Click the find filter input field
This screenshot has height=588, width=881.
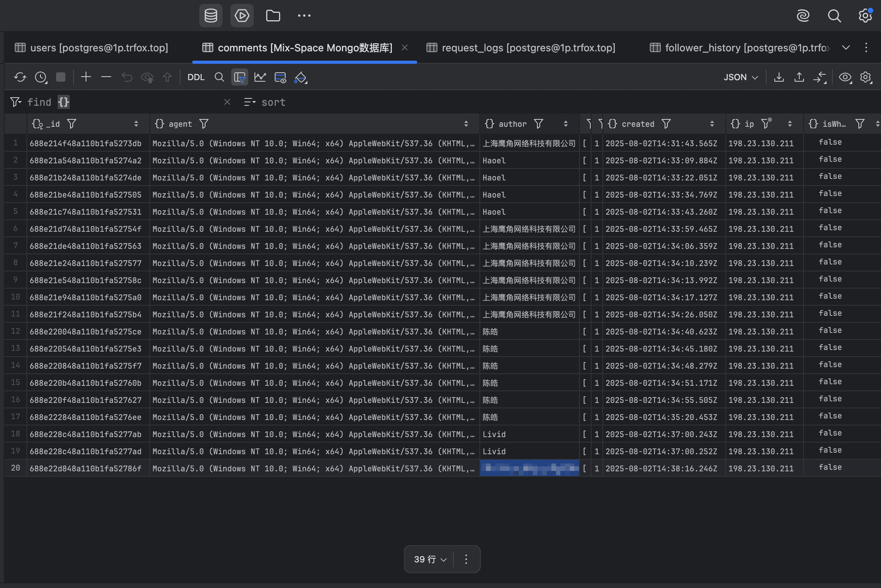140,102
